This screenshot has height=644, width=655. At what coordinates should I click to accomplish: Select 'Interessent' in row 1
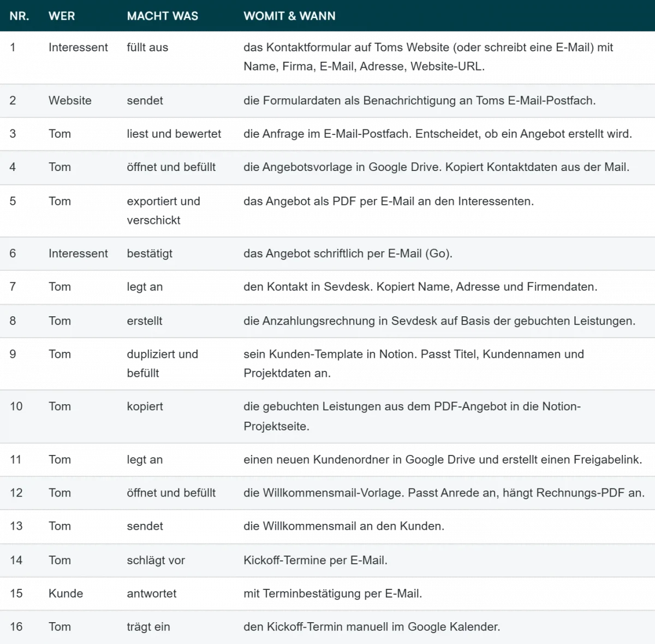tap(78, 48)
